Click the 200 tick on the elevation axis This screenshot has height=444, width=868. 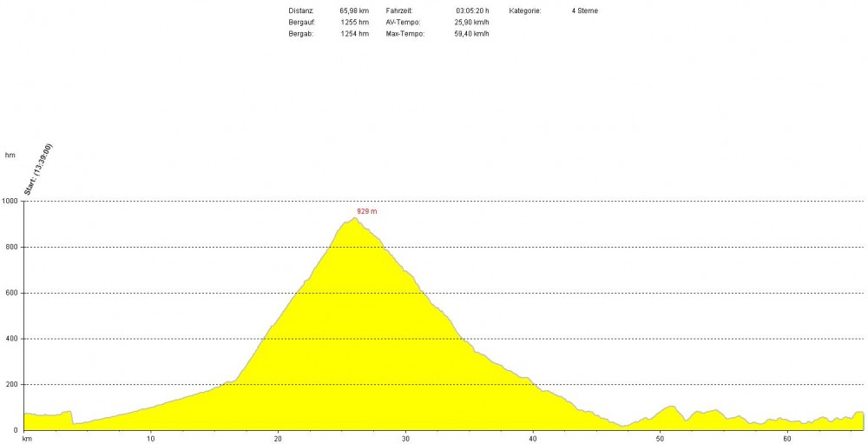tap(11, 384)
